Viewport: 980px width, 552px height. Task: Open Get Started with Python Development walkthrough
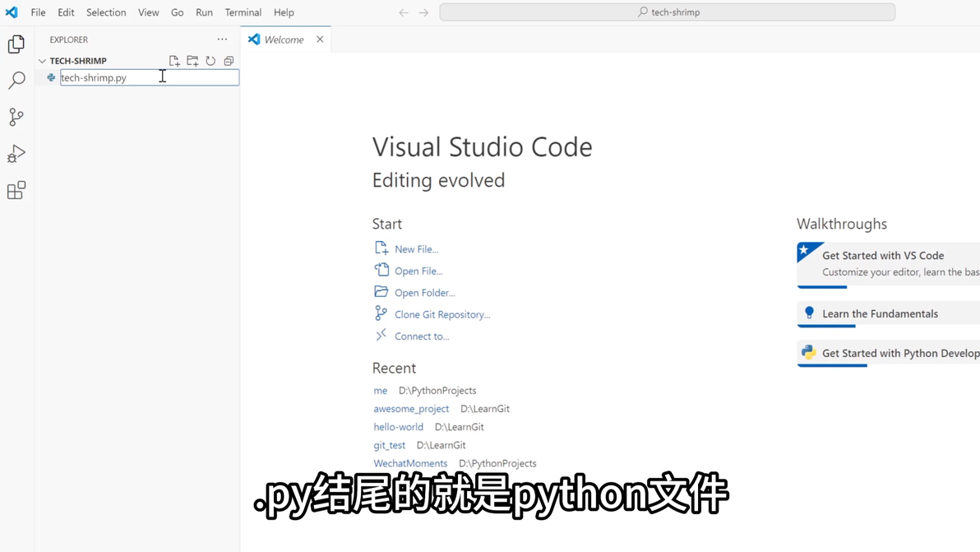888,353
